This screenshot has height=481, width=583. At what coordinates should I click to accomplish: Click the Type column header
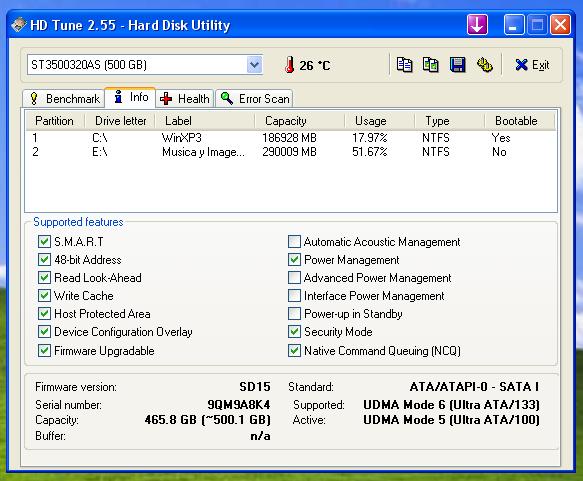[x=449, y=121]
